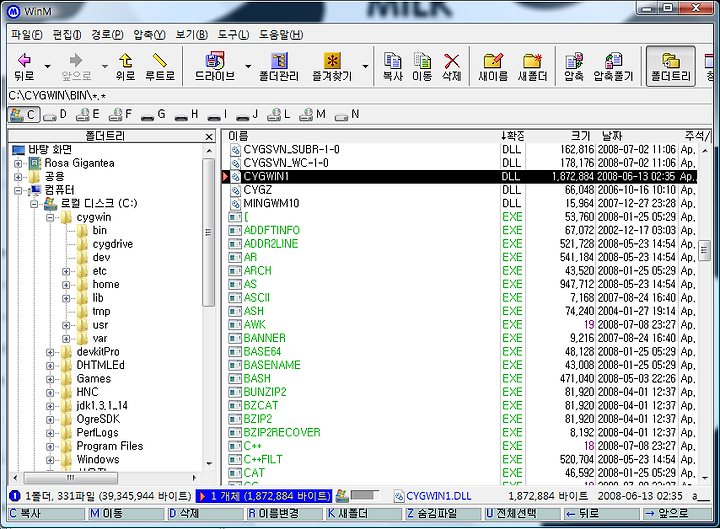Open the 도움말(H) menu
Image resolution: width=720 pixels, height=529 pixels.
pyautogui.click(x=281, y=35)
